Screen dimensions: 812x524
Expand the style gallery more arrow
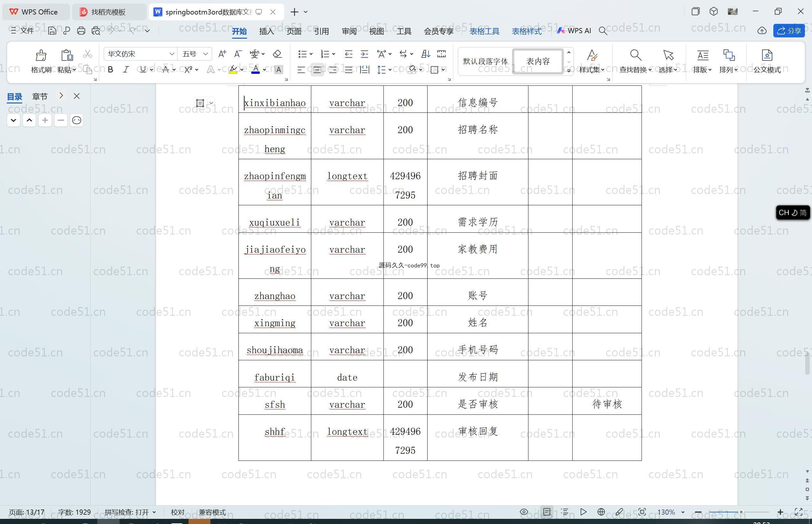[x=568, y=71]
